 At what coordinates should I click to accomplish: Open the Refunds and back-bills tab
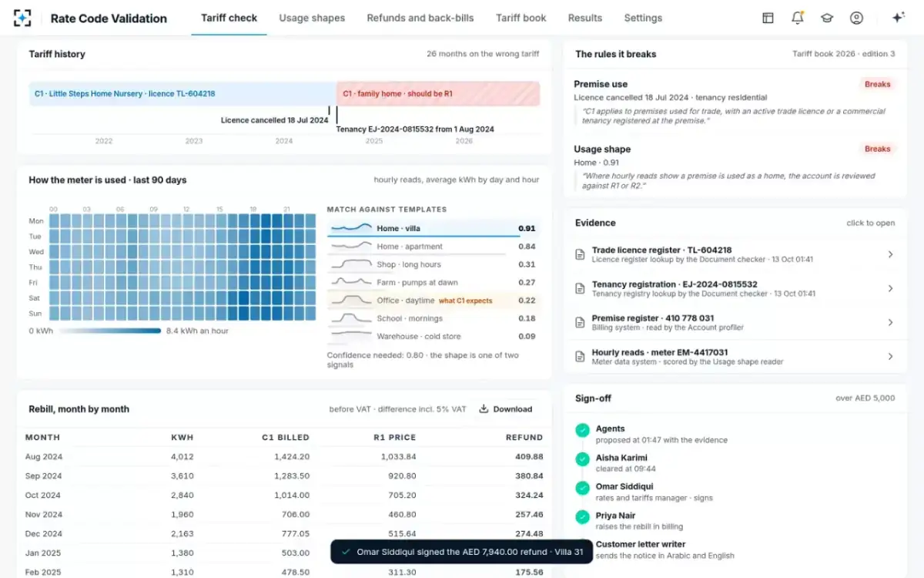click(420, 18)
